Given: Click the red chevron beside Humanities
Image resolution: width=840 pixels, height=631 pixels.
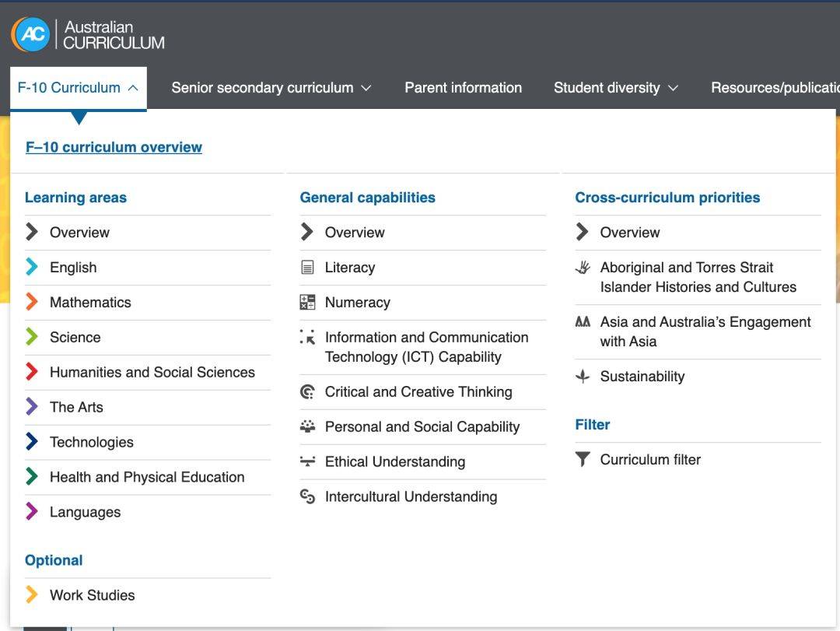Looking at the screenshot, I should 32,372.
